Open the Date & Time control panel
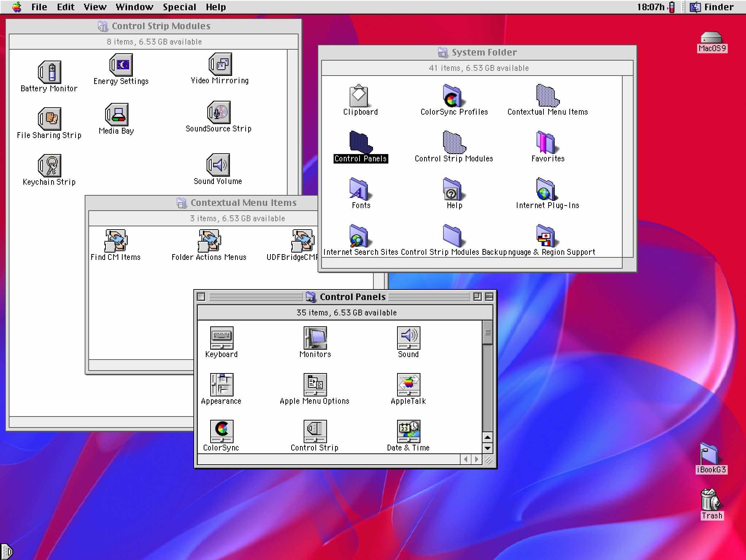 click(408, 431)
